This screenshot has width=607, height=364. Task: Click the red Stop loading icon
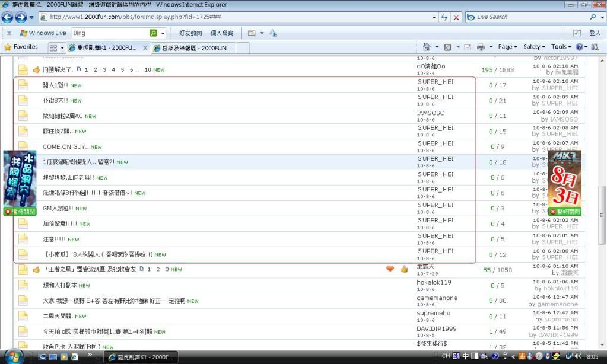click(456, 17)
